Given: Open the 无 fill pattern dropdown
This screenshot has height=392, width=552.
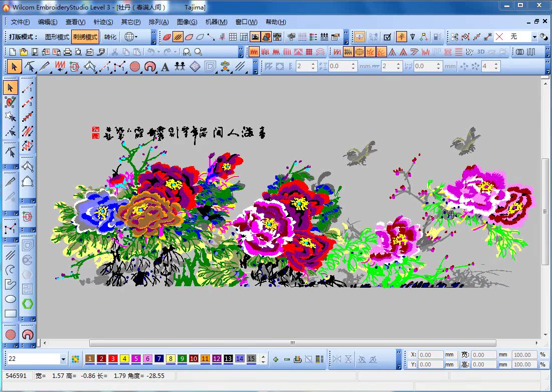Looking at the screenshot, I should click(x=534, y=37).
